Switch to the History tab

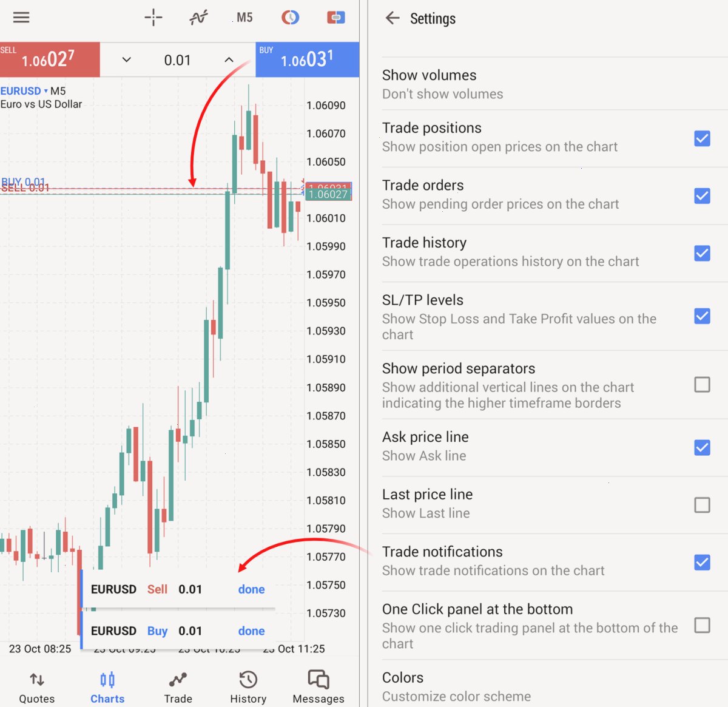(x=248, y=688)
